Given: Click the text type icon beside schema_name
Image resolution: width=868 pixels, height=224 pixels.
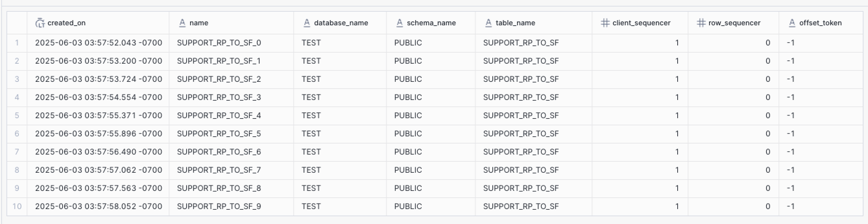Looking at the screenshot, I should coord(399,23).
